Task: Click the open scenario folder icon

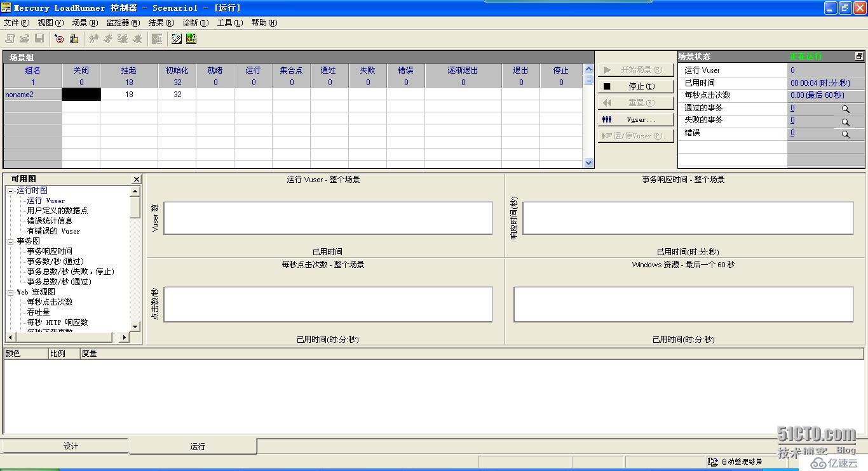Action: (x=25, y=39)
